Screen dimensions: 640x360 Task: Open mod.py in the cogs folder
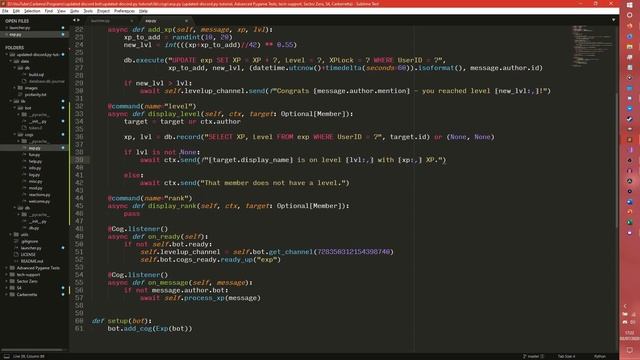[x=35, y=188]
